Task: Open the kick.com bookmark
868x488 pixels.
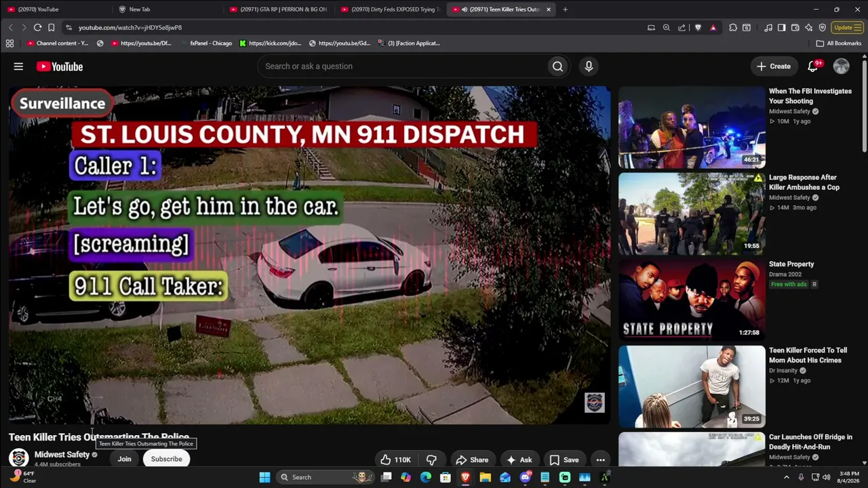Action: pos(270,43)
